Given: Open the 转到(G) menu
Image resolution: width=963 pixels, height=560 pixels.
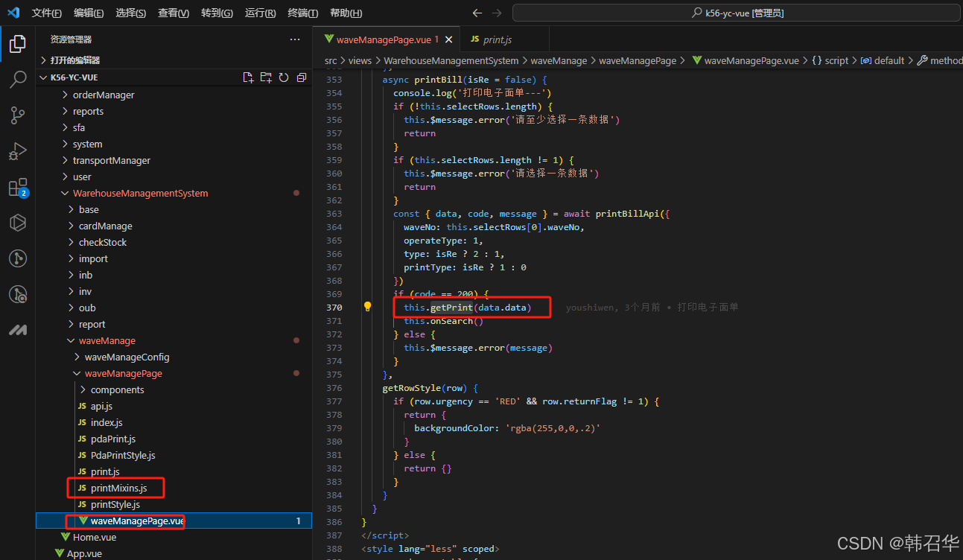Looking at the screenshot, I should (x=217, y=13).
